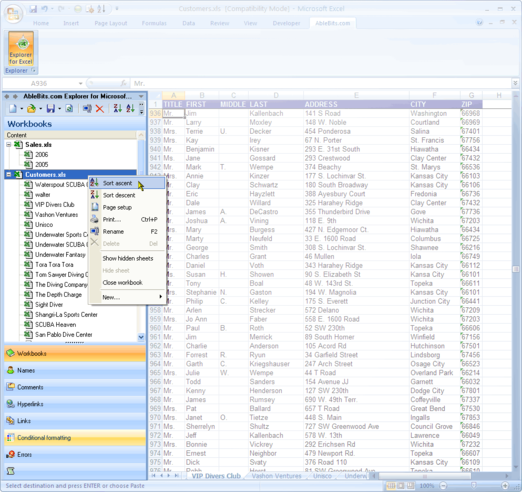Choose Rename in context menu
Viewport: 522px width, 492px height.
[127, 231]
